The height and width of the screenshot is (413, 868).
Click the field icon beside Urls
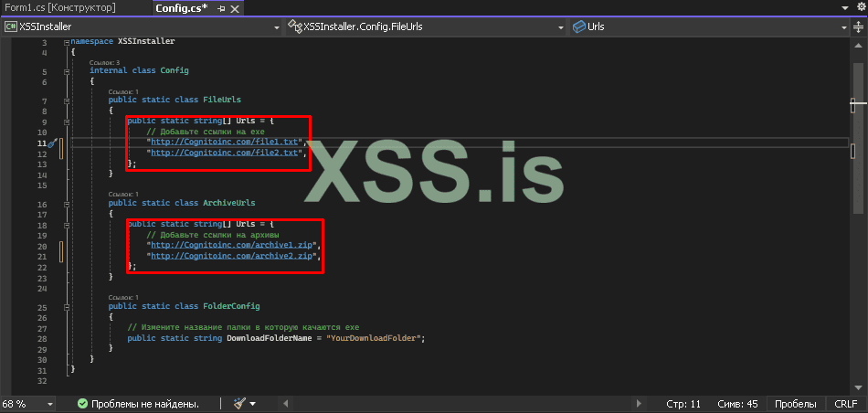pyautogui.click(x=579, y=26)
